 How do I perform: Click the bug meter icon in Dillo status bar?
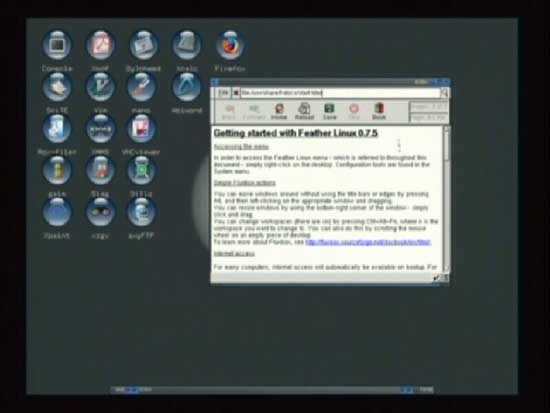tap(436, 278)
